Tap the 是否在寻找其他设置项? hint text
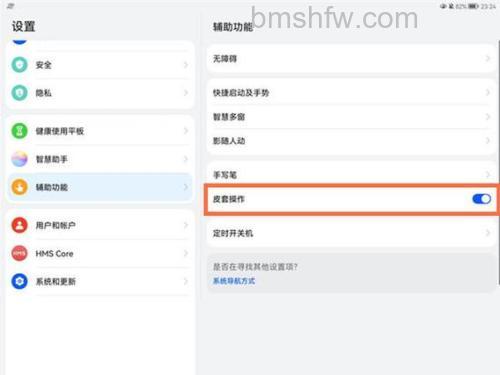500x375 pixels. click(x=255, y=267)
